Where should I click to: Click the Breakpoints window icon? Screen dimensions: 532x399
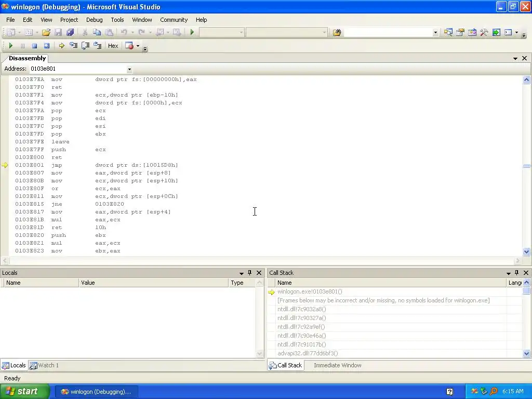point(129,46)
